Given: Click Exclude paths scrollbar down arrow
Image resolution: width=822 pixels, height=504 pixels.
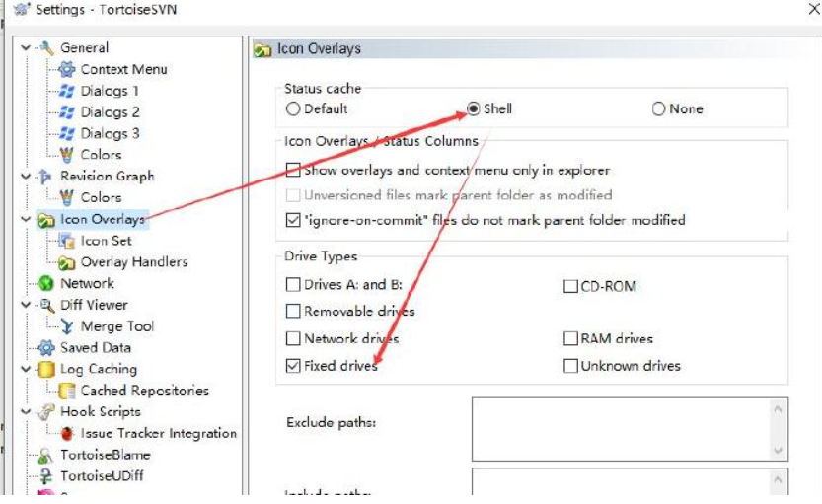Looking at the screenshot, I should coord(778,450).
